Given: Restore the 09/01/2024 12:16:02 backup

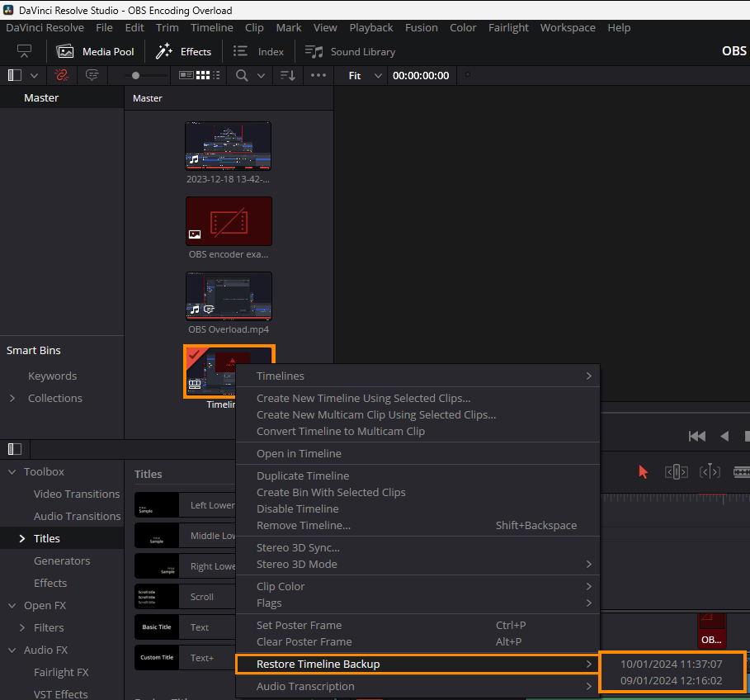Looking at the screenshot, I should [671, 680].
